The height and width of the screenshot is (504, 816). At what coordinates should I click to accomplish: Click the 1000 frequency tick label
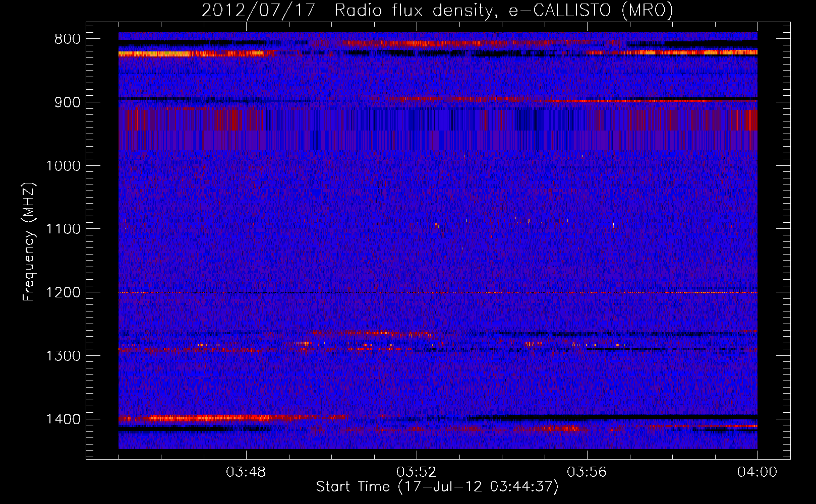(63, 166)
